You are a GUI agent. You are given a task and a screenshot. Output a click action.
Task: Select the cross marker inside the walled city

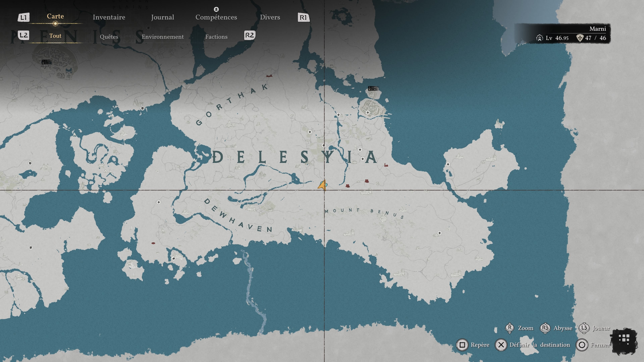tap(368, 112)
